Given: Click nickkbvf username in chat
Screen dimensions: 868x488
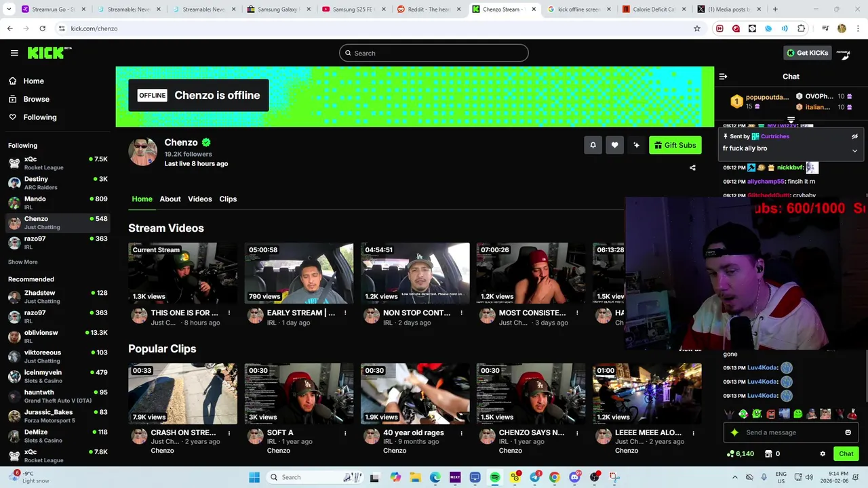Looking at the screenshot, I should pyautogui.click(x=790, y=167).
